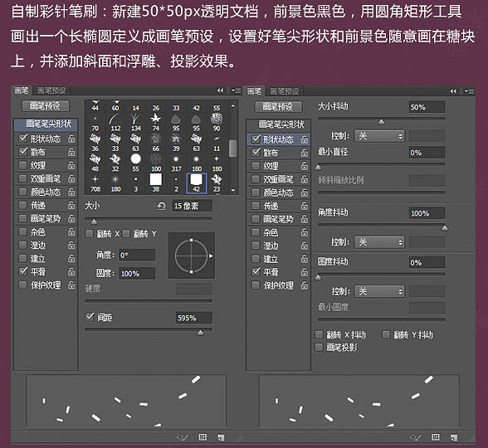Click 画笔预设 button in right panel
Screen dimensions: 488x448
[278, 107]
